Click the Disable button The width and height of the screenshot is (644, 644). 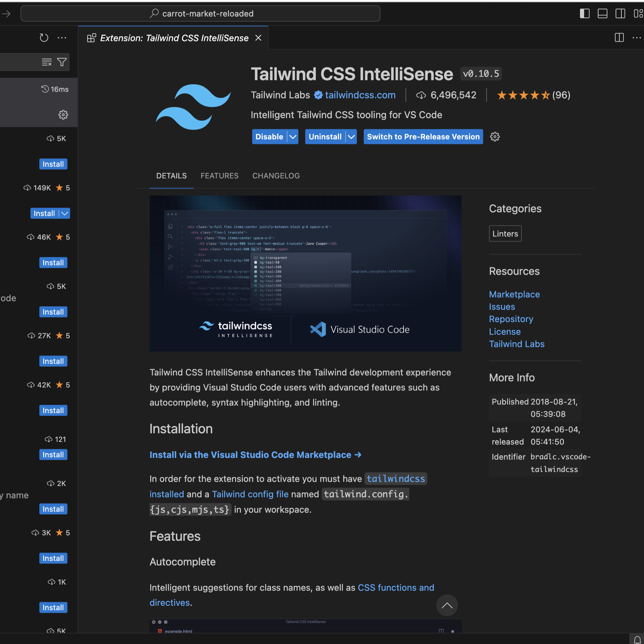[x=269, y=137]
